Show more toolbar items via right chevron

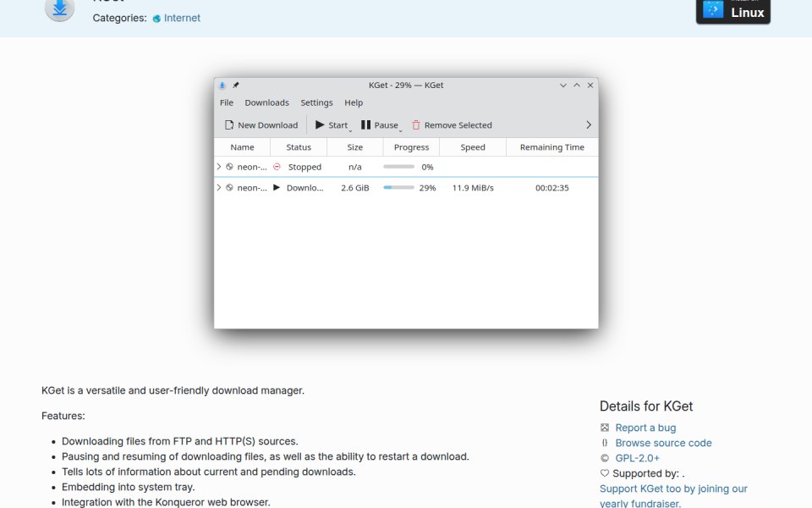[x=589, y=125]
